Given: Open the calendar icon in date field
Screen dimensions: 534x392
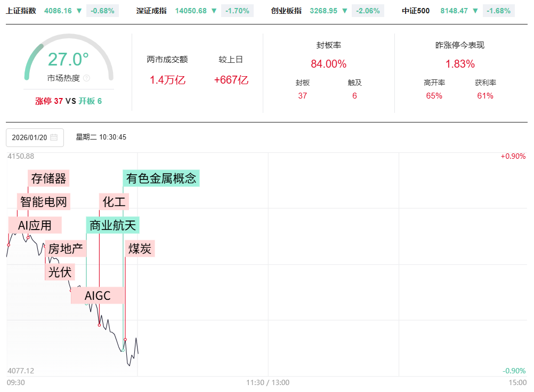Looking at the screenshot, I should (x=54, y=137).
